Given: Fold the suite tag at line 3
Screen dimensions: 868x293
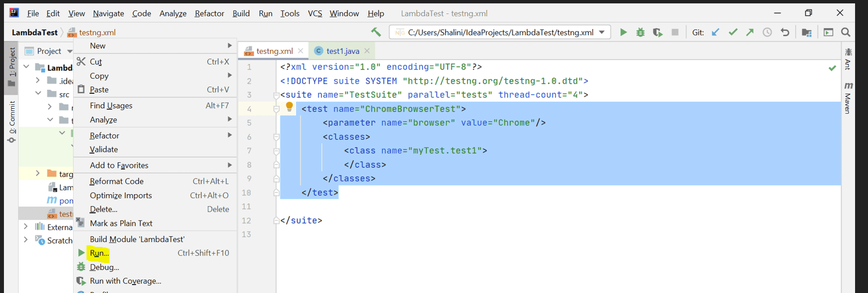Looking at the screenshot, I should click(x=276, y=95).
